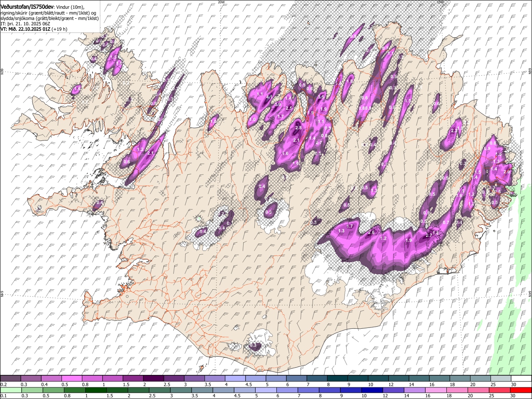This screenshot has height=399, width=532.
Task: Click the lower legend row label '0.1'
Action: point(3,396)
